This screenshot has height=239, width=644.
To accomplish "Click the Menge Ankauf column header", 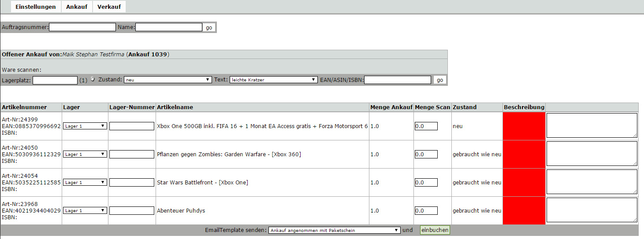I will [391, 107].
